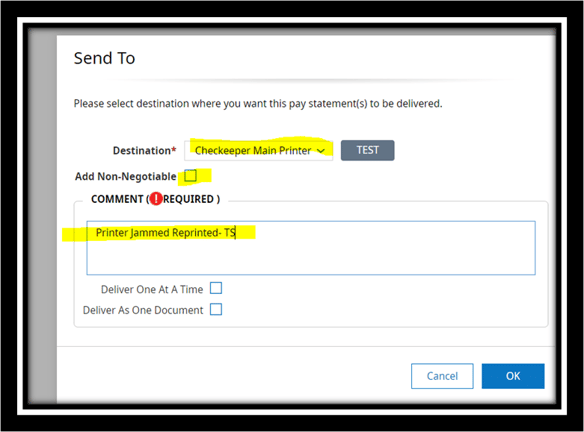This screenshot has width=584, height=432.
Task: Click the Send To dialog heading
Action: [104, 58]
